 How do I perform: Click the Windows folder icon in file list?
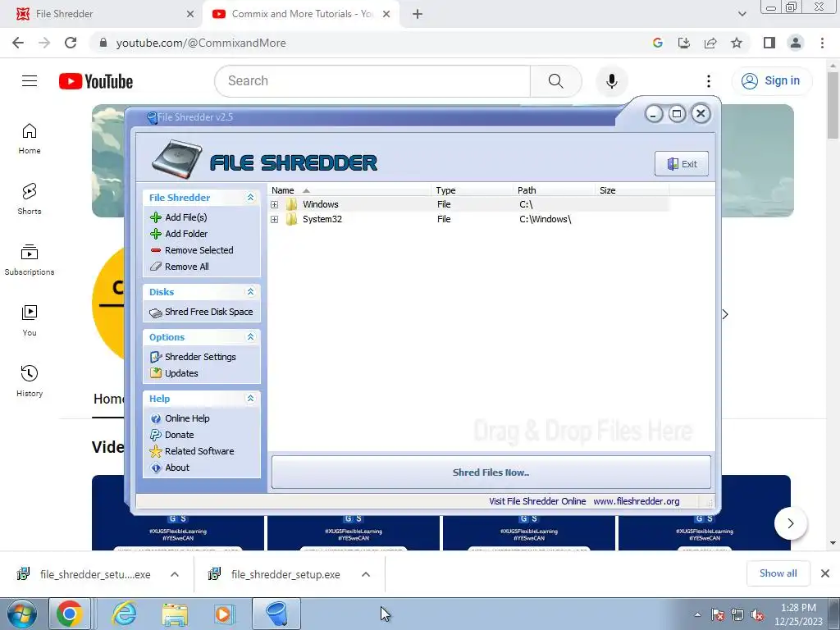pos(291,204)
